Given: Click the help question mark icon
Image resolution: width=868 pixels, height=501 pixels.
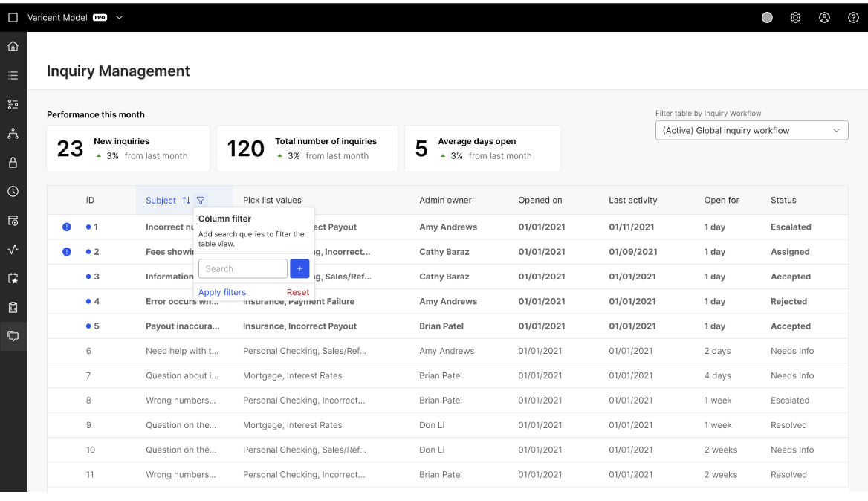Looking at the screenshot, I should [853, 18].
